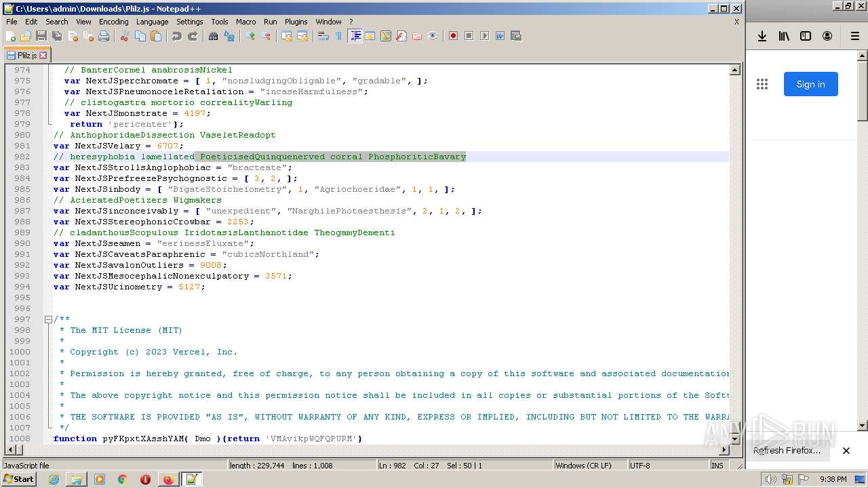Cut selection with scissors icon
The image size is (868, 488).
point(125,36)
